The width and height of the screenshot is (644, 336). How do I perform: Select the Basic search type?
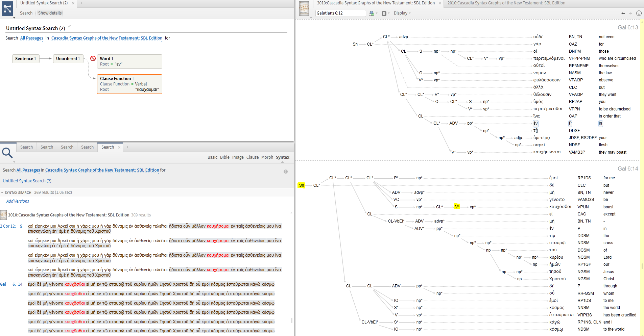point(212,157)
